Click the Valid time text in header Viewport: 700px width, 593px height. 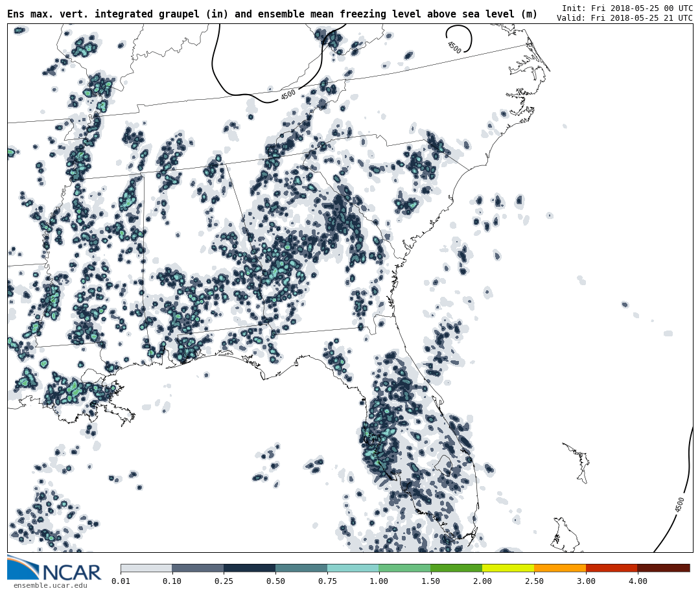pyautogui.click(x=624, y=18)
